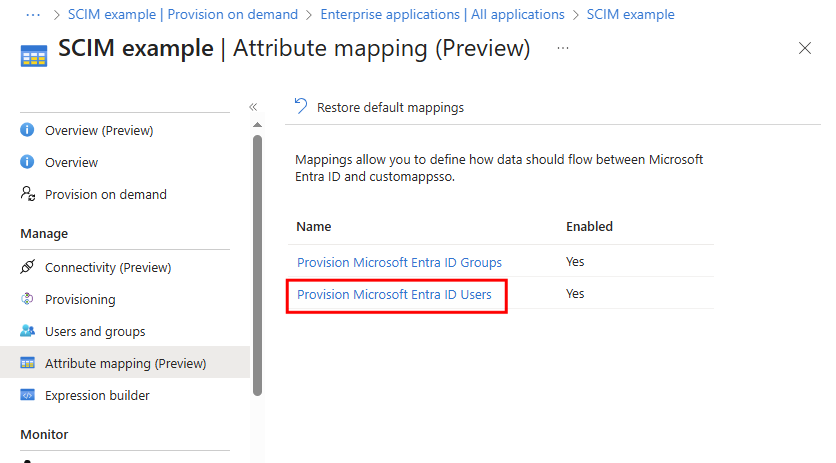Close the Attribute mapping blade
Viewport: 836px width, 463px height.
click(x=805, y=48)
